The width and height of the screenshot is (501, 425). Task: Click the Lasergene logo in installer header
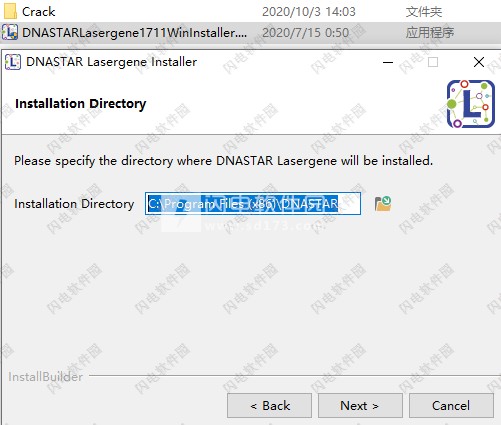pos(471,104)
